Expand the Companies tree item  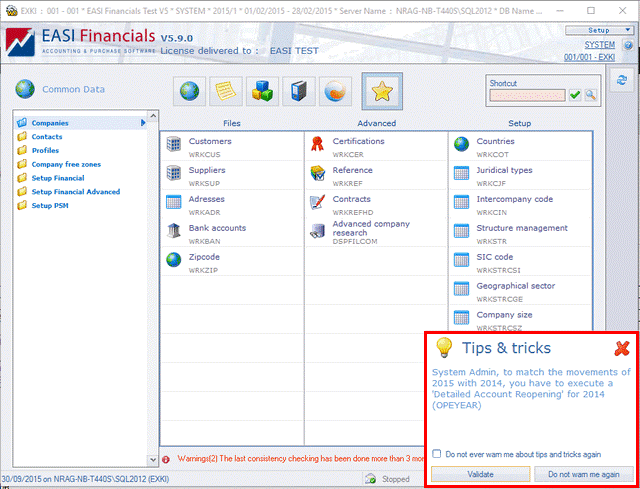click(143, 123)
